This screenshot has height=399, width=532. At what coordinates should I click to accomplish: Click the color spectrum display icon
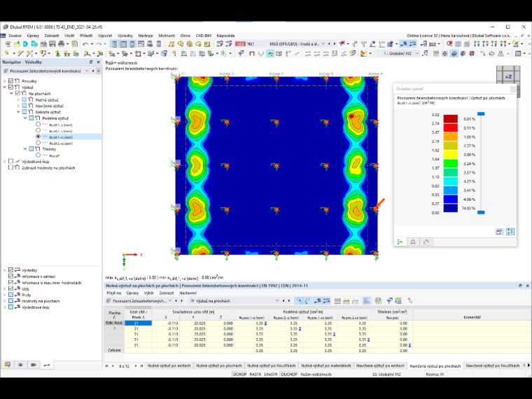point(364,54)
